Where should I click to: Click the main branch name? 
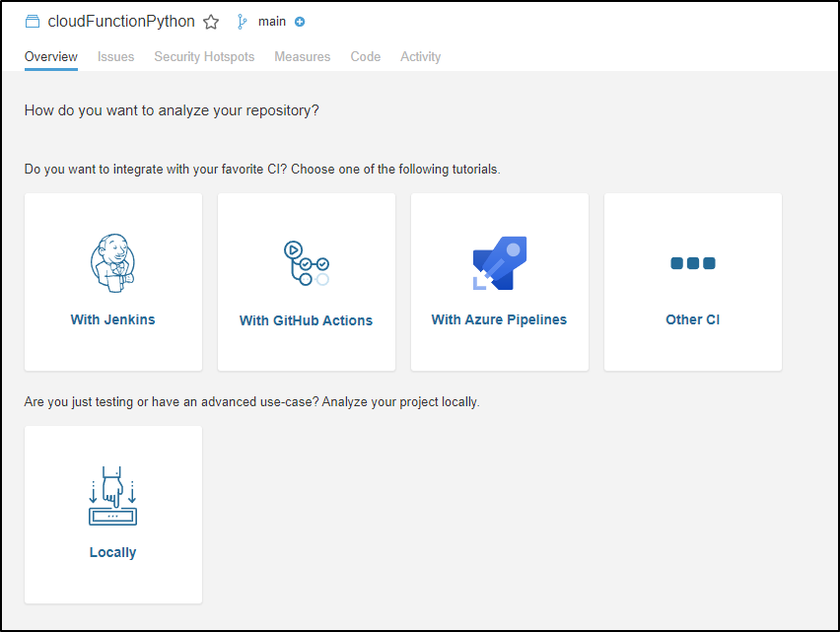(272, 22)
